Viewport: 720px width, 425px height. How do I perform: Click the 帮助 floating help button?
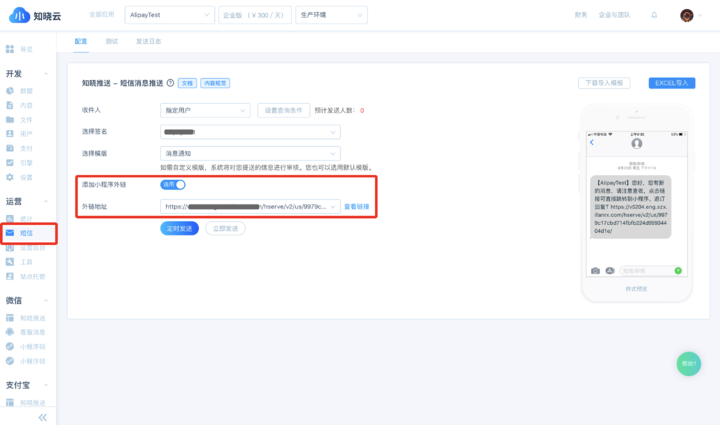tap(688, 364)
